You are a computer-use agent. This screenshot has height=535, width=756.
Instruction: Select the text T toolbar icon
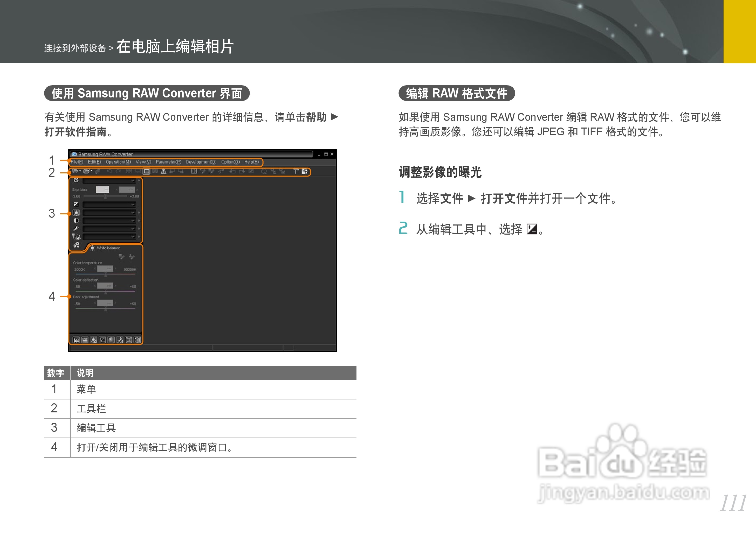[x=295, y=171]
